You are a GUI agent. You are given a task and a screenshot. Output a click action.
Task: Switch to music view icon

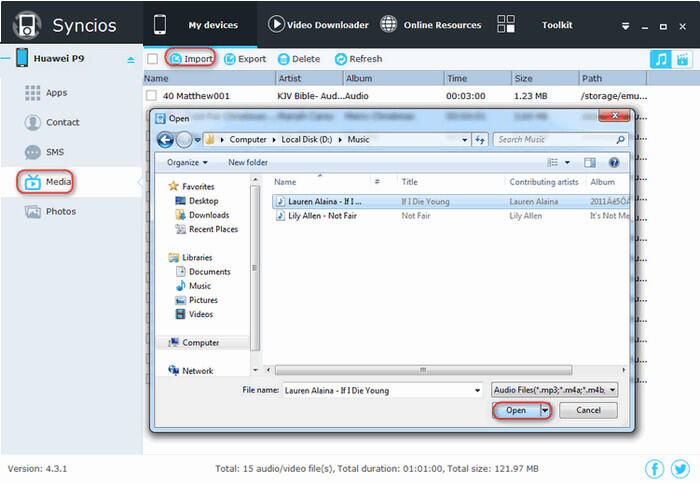[x=660, y=59]
